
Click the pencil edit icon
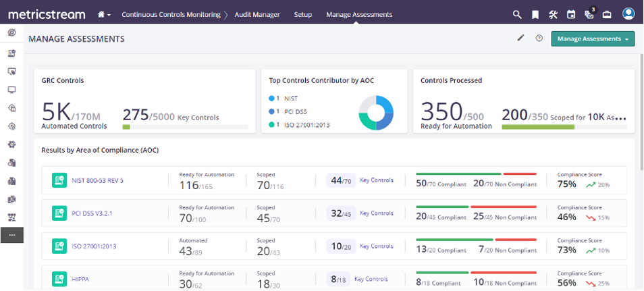point(520,38)
